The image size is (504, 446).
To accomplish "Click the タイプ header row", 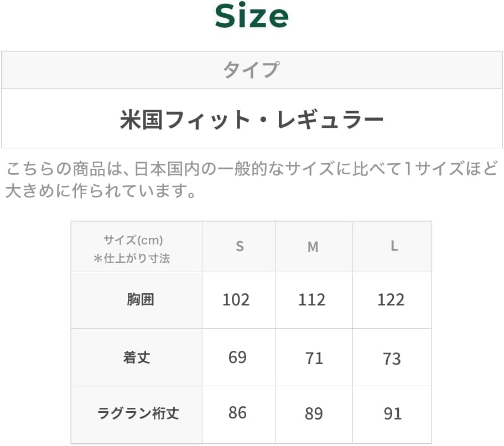I will [x=252, y=70].
